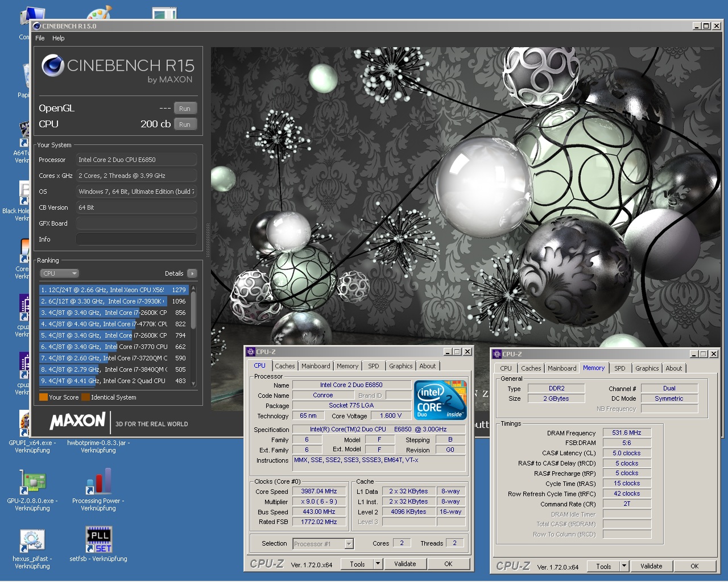Click the Core Voltage 1.600 V value
This screenshot has width=728, height=582.
point(391,415)
